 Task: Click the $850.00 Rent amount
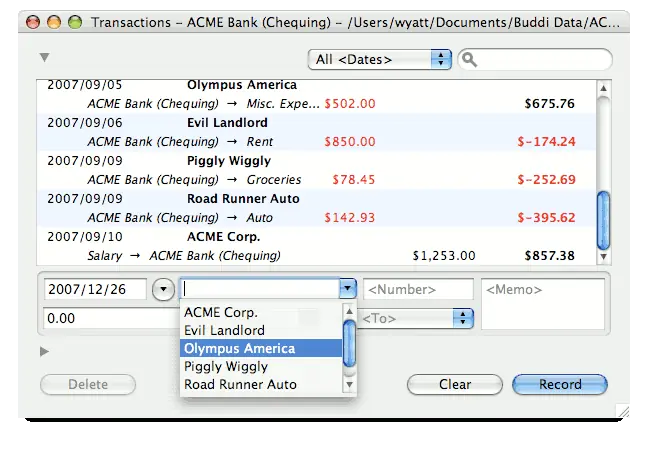[x=350, y=142]
